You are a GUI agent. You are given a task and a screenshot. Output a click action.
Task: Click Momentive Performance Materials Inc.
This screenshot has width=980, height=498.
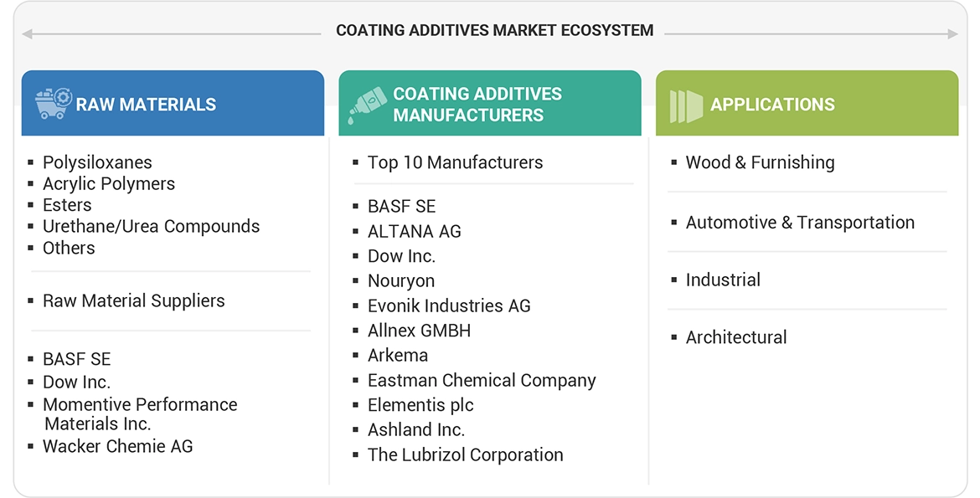tap(140, 414)
